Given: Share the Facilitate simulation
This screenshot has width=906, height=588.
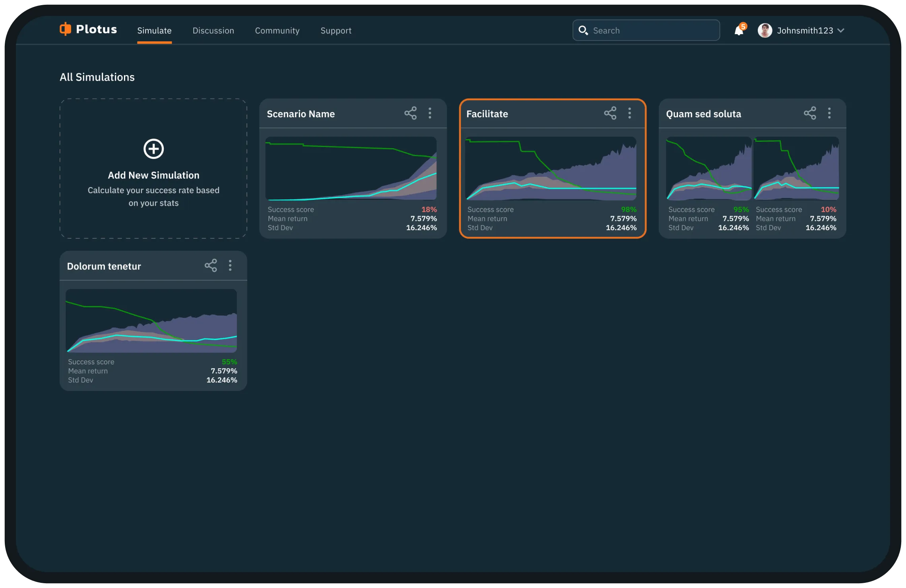Looking at the screenshot, I should pos(610,113).
